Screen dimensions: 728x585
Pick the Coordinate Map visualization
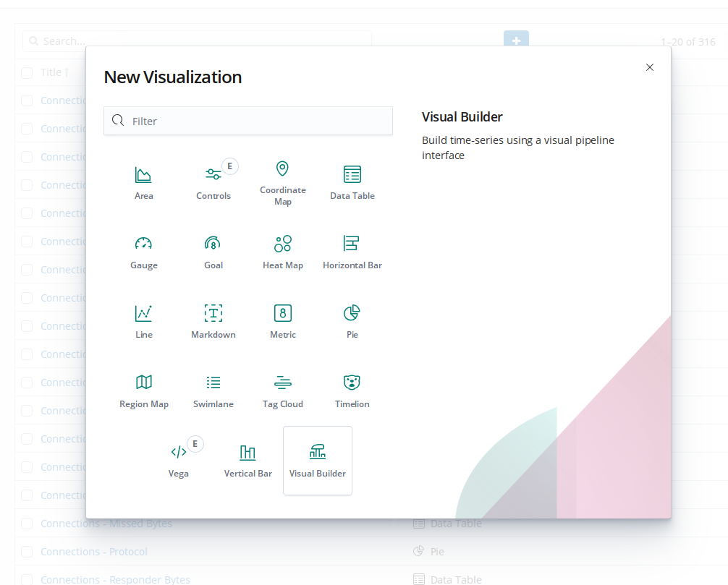[x=282, y=183]
